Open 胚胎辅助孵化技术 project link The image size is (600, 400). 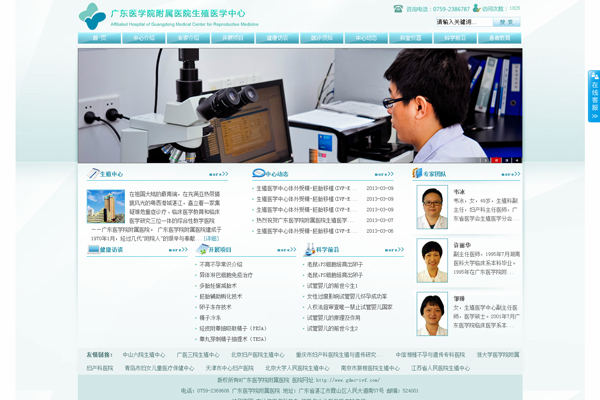[221, 297]
